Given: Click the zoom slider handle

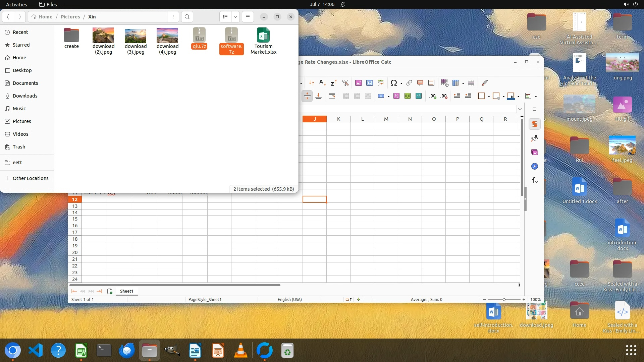Looking at the screenshot, I should pos(504,299).
